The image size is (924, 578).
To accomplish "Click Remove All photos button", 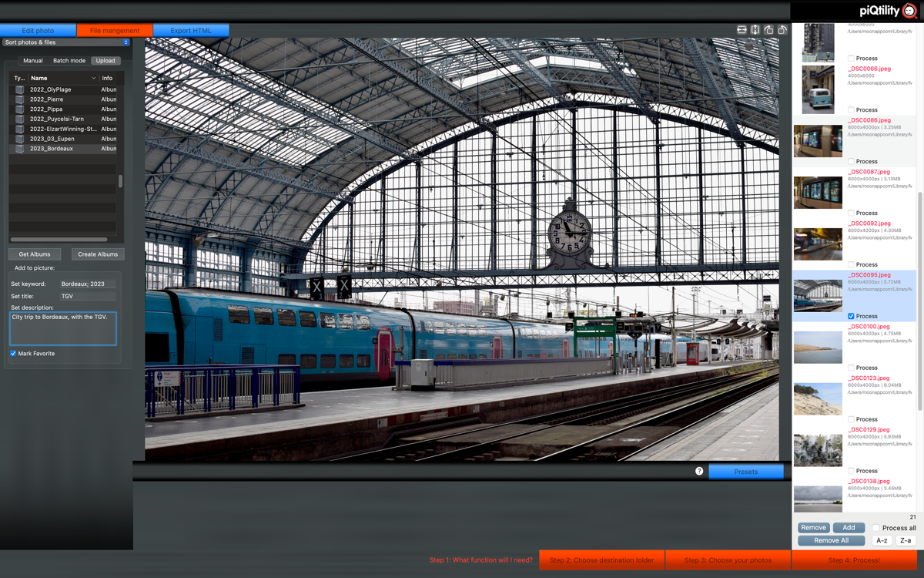I will [x=832, y=540].
